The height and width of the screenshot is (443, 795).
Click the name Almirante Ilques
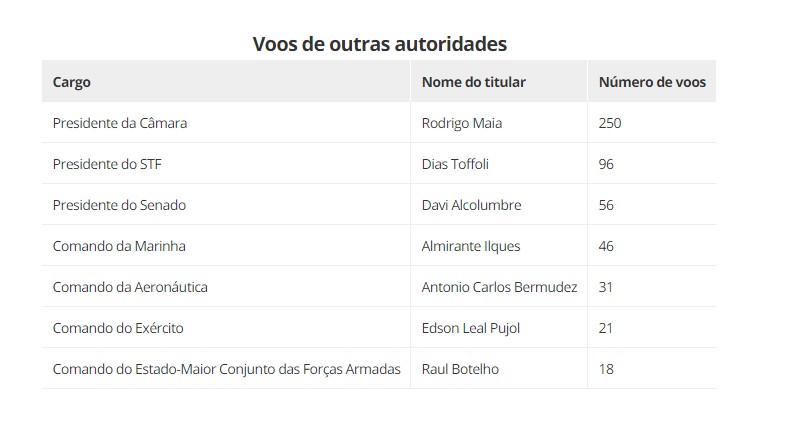coord(471,246)
